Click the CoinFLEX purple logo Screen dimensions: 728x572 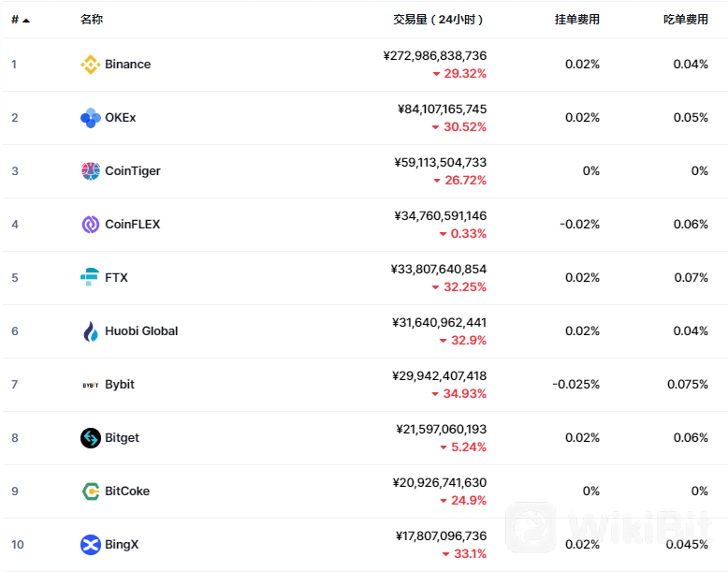[x=91, y=225]
